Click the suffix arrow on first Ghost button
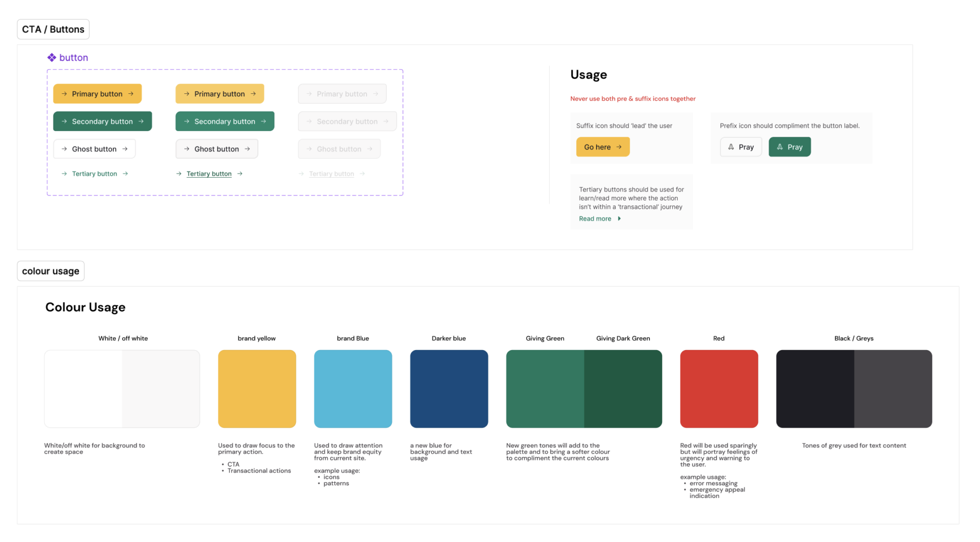 tap(125, 149)
